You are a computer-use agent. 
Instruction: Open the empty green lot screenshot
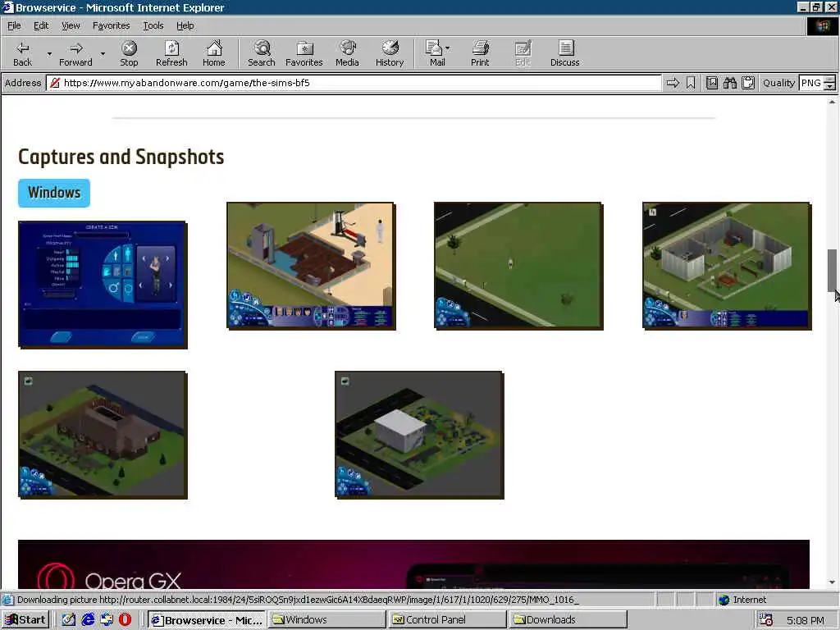518,266
